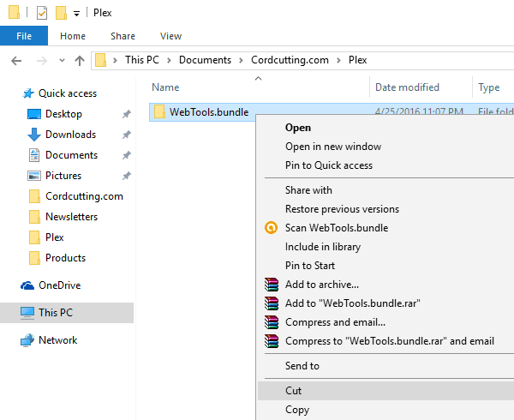Screen dimensions: 514x420
Task: Choose Add to archive... option
Action: click(322, 285)
